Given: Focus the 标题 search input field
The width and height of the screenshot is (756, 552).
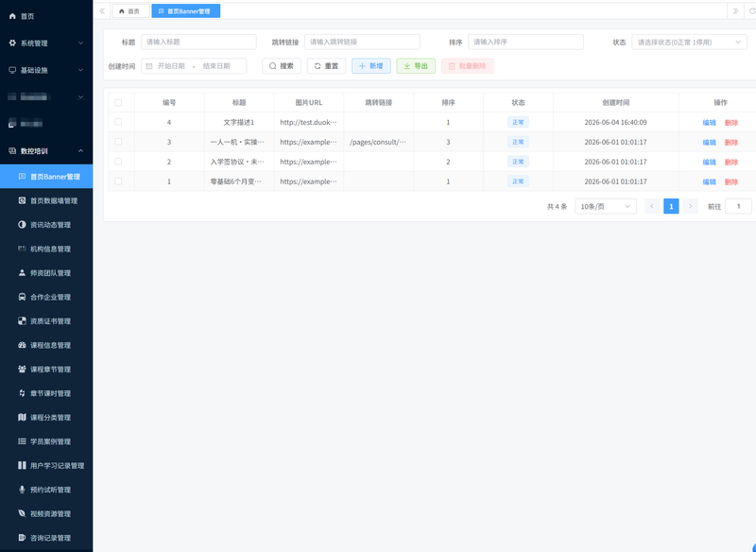Looking at the screenshot, I should click(198, 42).
